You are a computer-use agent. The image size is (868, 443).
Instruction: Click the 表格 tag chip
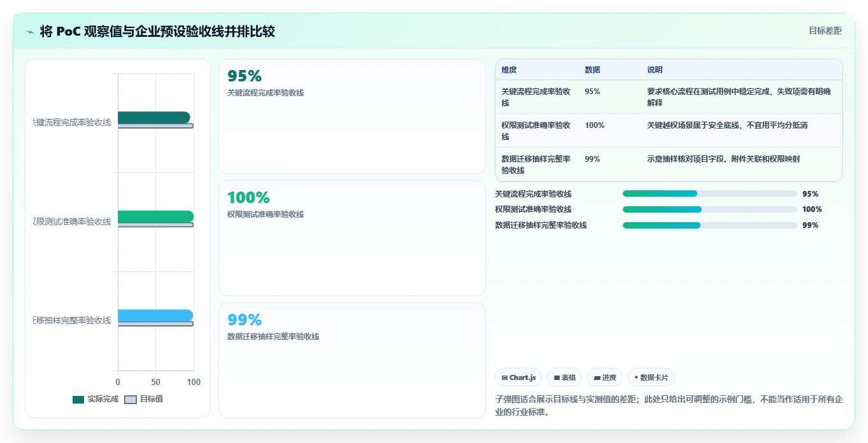(x=564, y=377)
